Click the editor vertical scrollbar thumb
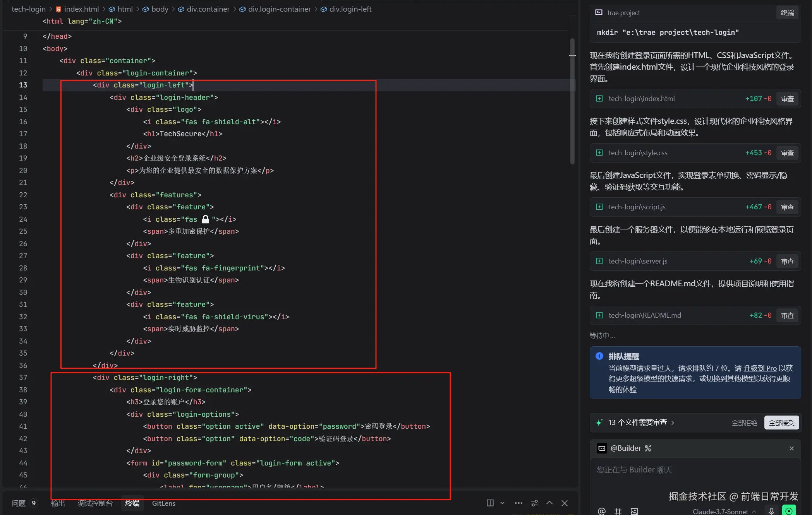 [x=572, y=101]
